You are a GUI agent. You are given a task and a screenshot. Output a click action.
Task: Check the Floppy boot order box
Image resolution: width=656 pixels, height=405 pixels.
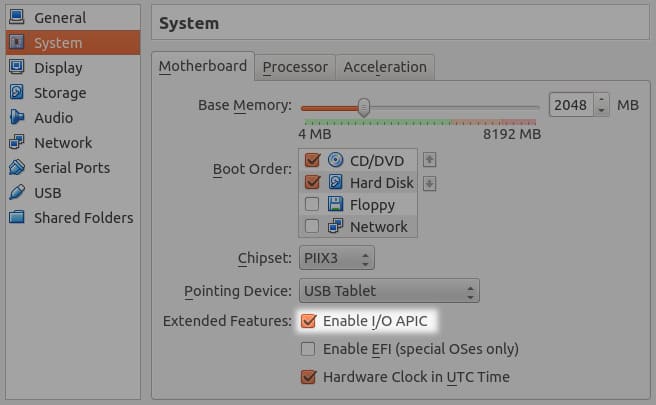[x=312, y=205]
